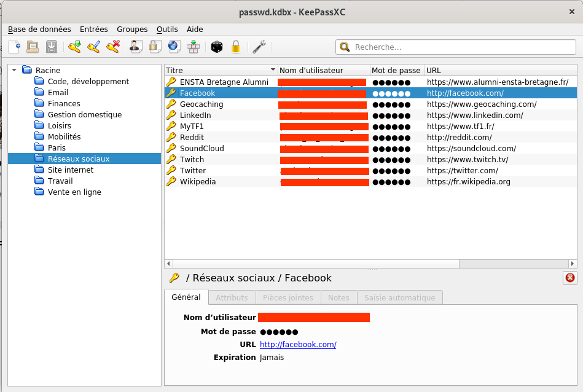Select the SoundCloud entry title
The image size is (583, 392).
(202, 148)
